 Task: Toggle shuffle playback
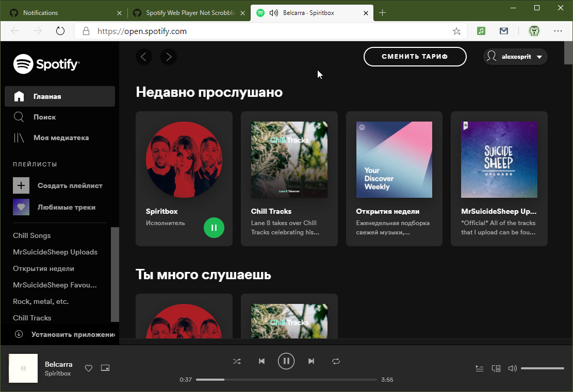point(237,361)
